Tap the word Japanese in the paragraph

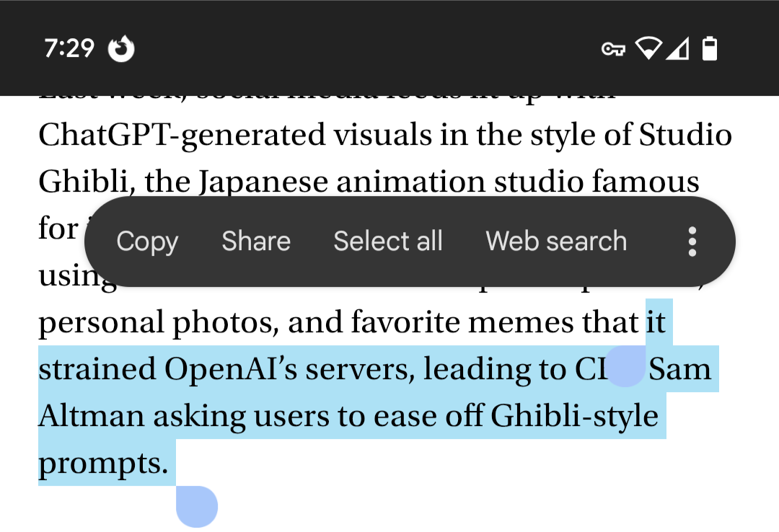pyautogui.click(x=263, y=182)
